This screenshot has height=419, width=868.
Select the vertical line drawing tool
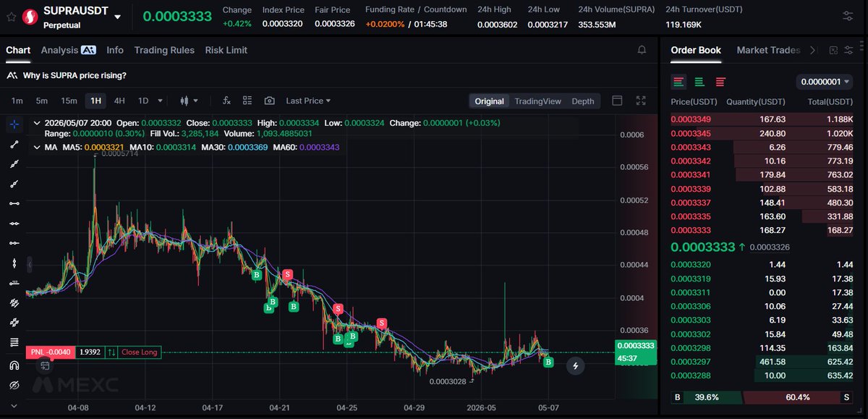13,263
